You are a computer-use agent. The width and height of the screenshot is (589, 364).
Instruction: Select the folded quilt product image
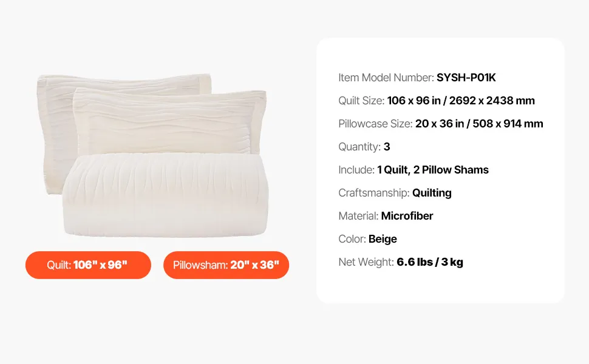[x=166, y=195]
